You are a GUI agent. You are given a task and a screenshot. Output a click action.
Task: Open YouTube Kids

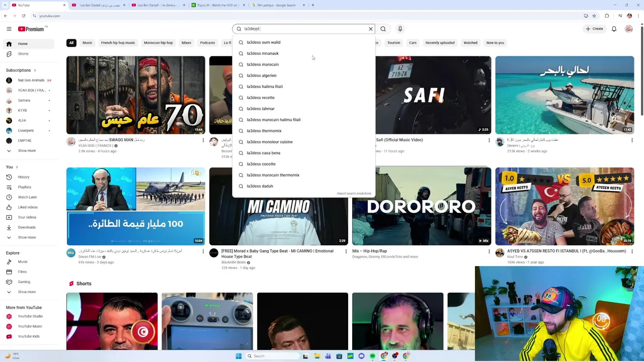28,336
